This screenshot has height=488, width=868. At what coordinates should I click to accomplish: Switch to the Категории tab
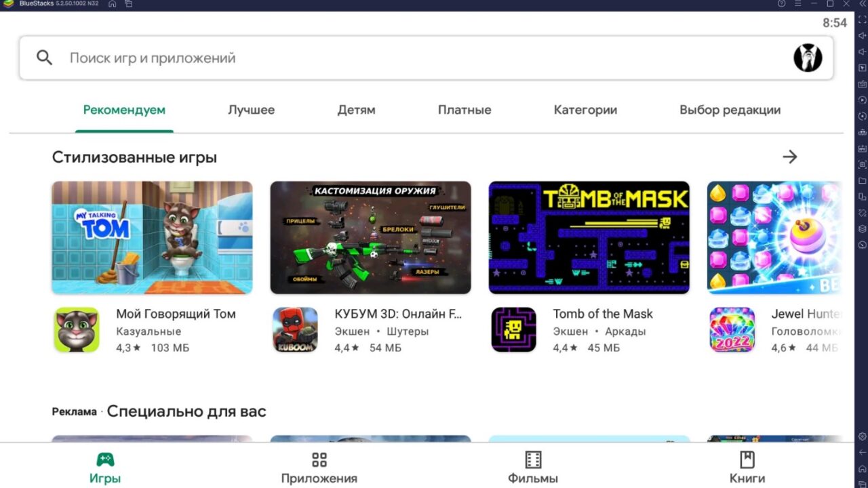[585, 110]
